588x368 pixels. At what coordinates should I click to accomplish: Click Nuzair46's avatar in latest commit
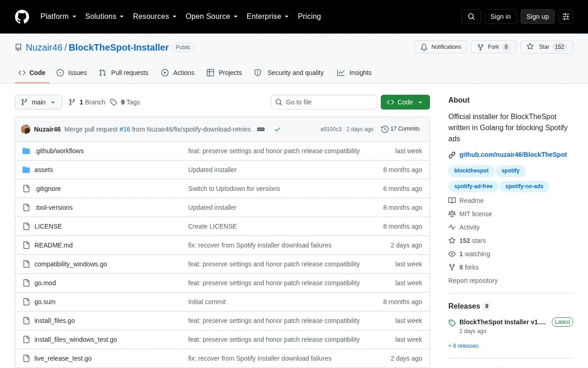(26, 129)
